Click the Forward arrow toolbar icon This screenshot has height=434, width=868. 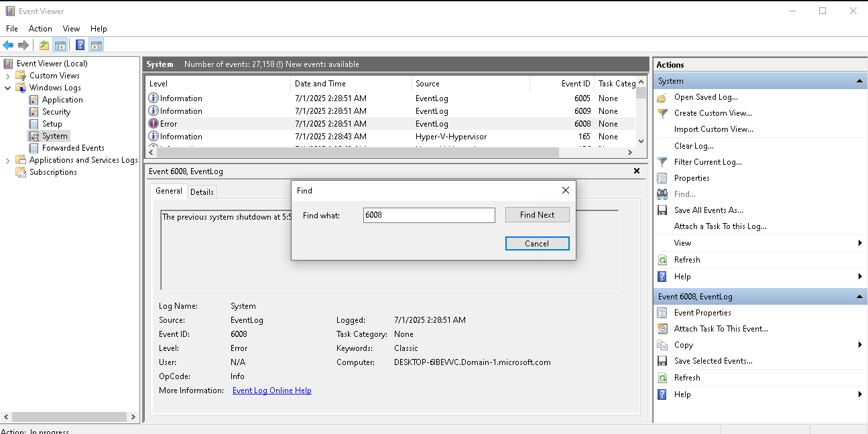(23, 45)
